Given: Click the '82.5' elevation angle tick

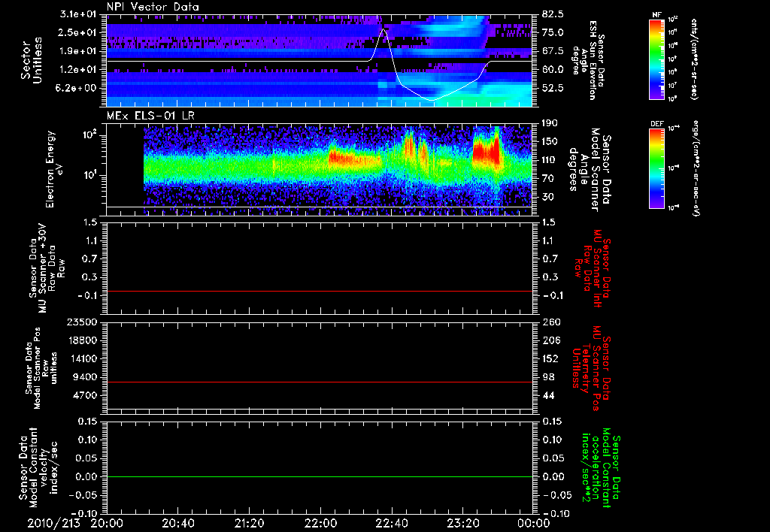Looking at the screenshot, I should 553,14.
